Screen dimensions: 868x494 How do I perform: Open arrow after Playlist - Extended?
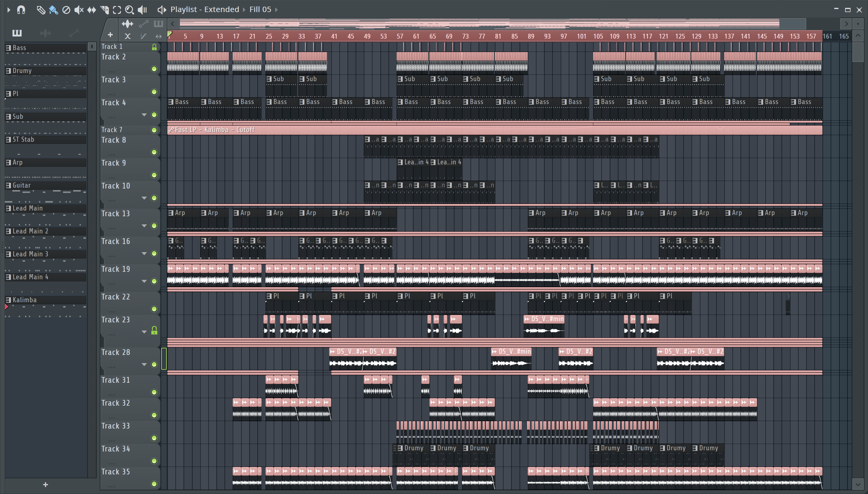(244, 10)
